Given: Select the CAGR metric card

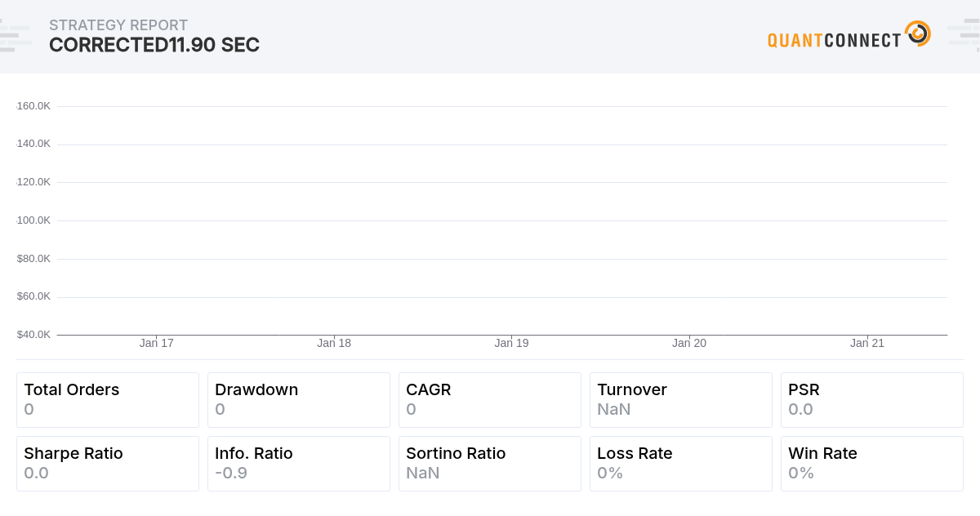Looking at the screenshot, I should (490, 399).
